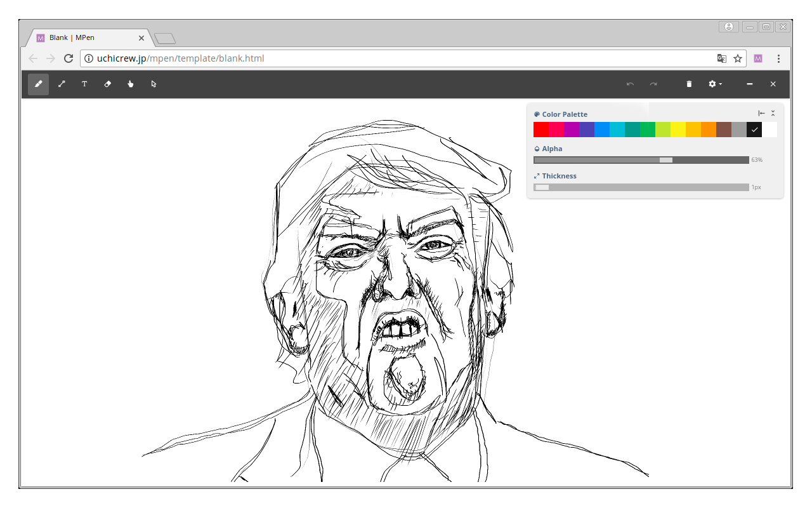
Task: Bookmark the page with the star icon
Action: click(738, 58)
